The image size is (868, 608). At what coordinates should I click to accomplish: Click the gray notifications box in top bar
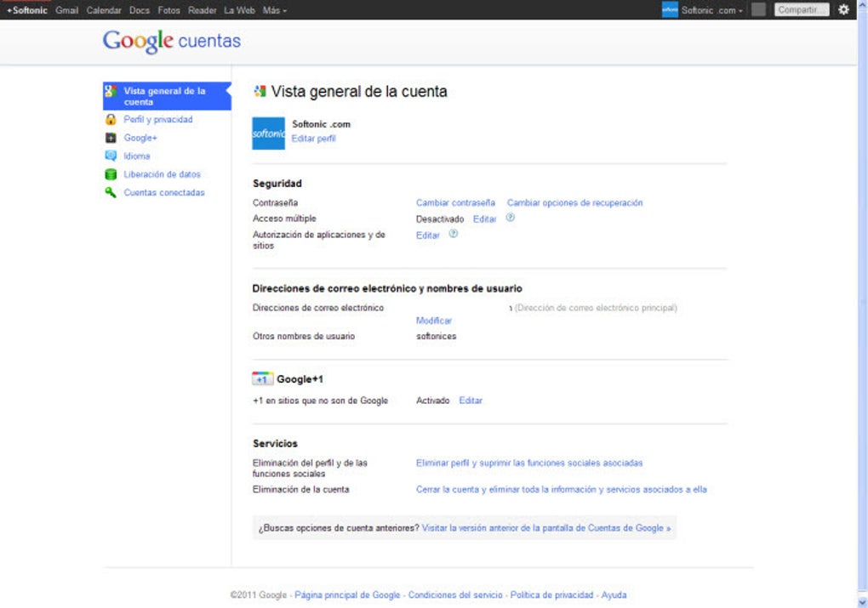[758, 9]
